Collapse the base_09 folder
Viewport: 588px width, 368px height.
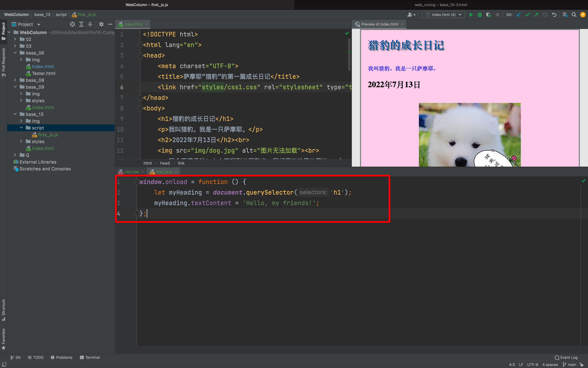[x=15, y=87]
